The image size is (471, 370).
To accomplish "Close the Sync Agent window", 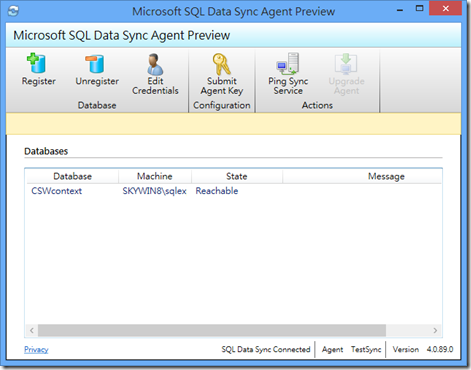I will point(445,9).
